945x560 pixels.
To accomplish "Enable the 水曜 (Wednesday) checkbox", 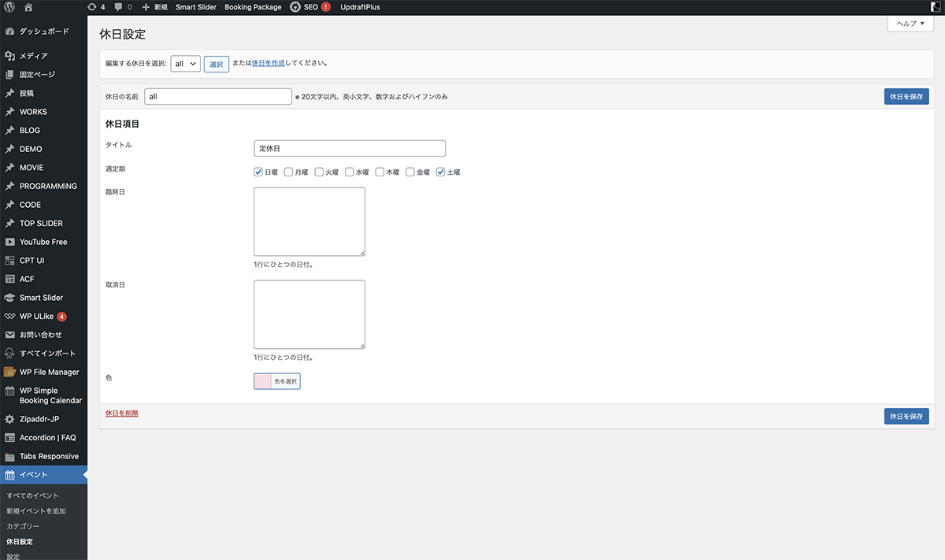I will coord(350,172).
